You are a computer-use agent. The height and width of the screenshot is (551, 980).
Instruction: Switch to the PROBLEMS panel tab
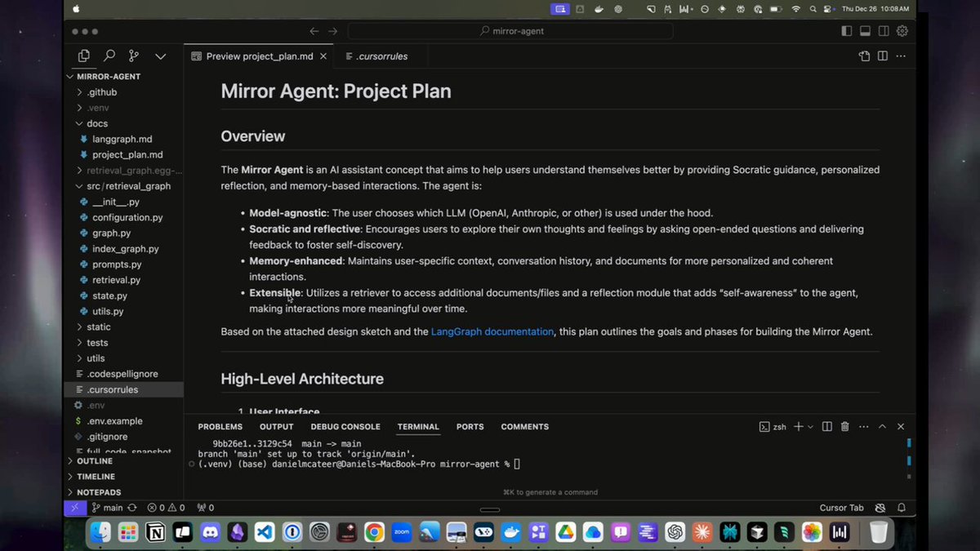pyautogui.click(x=220, y=427)
